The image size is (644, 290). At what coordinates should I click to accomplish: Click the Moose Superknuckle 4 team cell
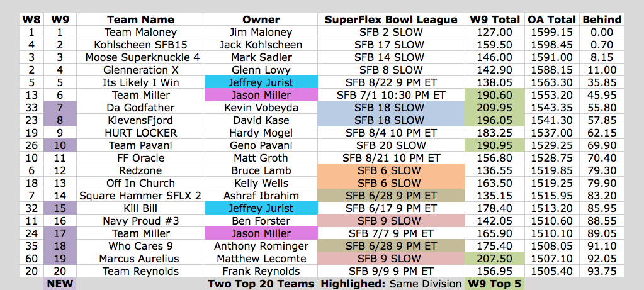pyautogui.click(x=140, y=58)
